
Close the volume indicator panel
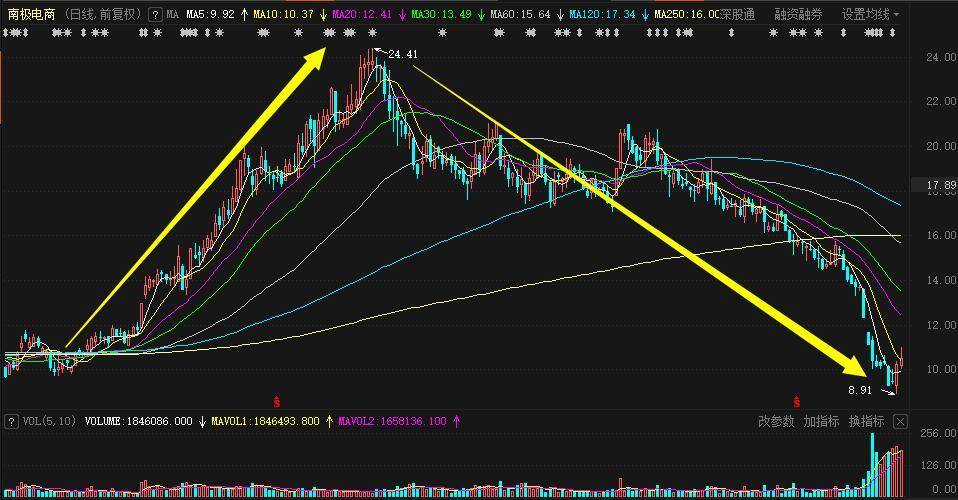901,421
